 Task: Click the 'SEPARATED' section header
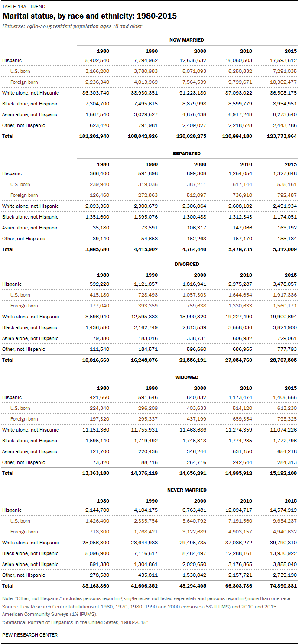(x=186, y=154)
